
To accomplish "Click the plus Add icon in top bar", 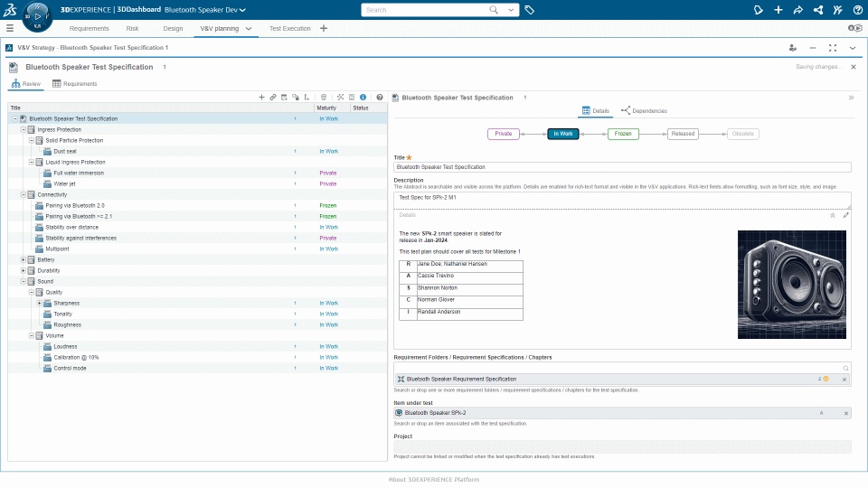I will click(x=778, y=10).
